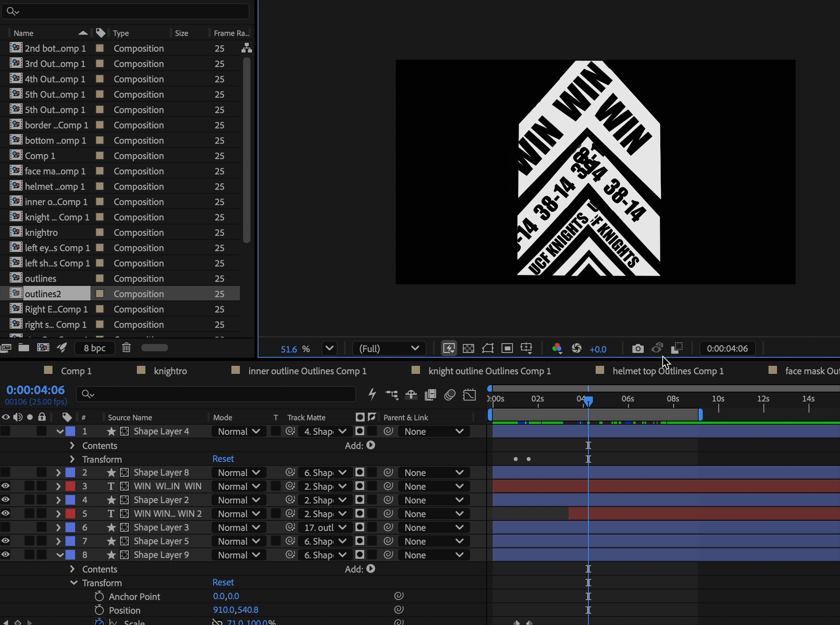
Task: Enable Motion Blur for timeline layers
Action: coord(450,394)
